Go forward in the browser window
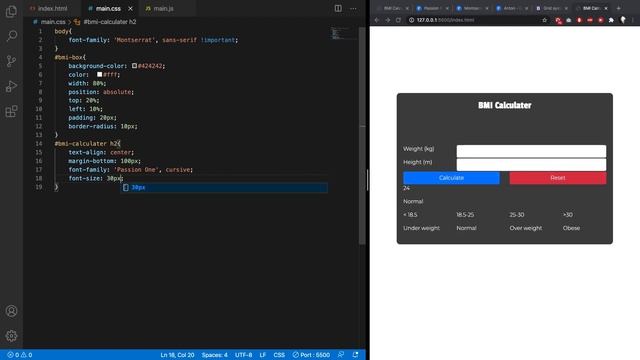Screen dimensions: 640x360 point(387,20)
